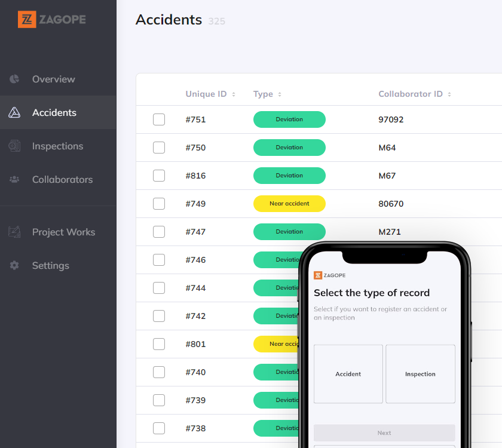502x448 pixels.
Task: Click the Collaborators people icon
Action: [14, 179]
